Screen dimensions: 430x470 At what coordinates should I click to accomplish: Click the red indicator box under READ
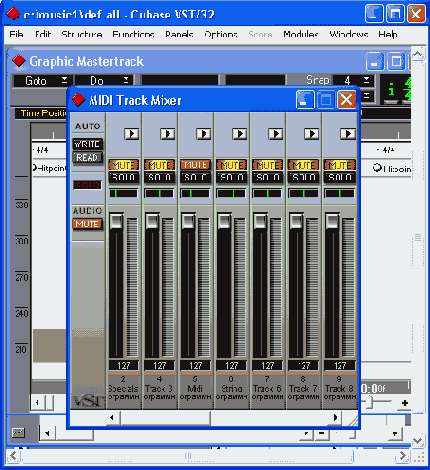tap(87, 185)
